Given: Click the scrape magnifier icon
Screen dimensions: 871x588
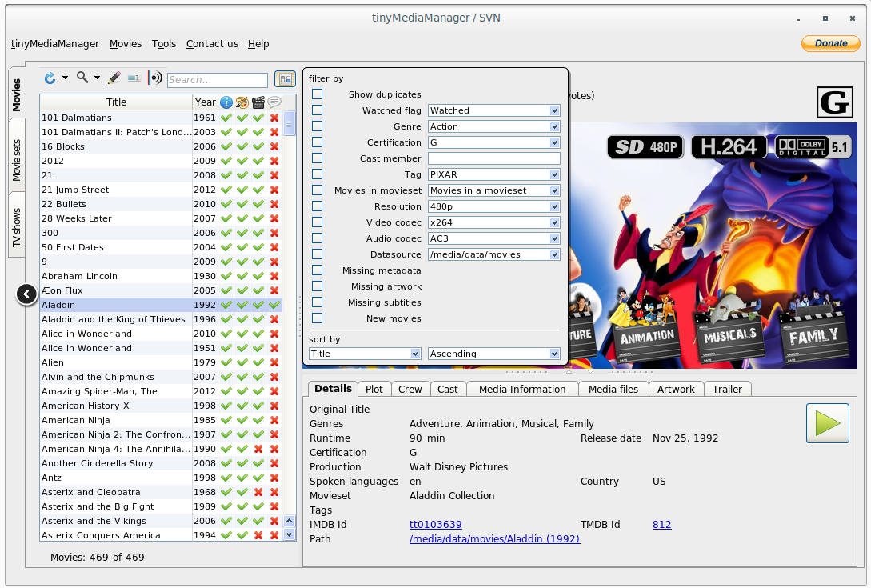Looking at the screenshot, I should (82, 78).
